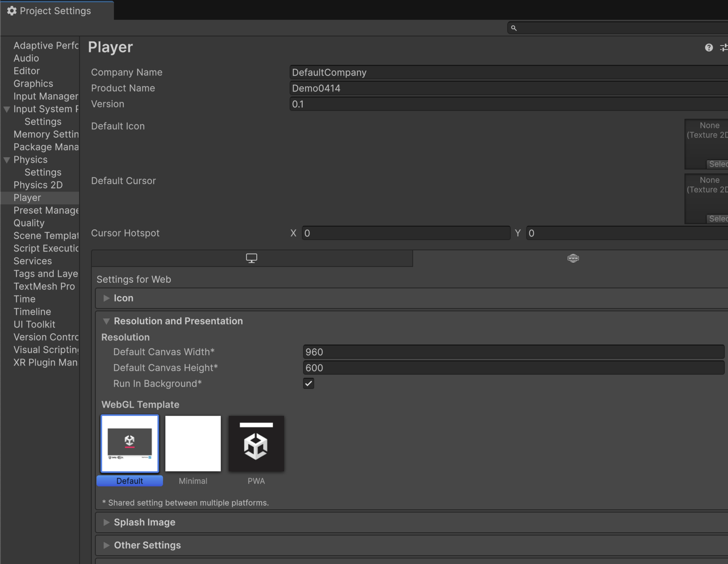Click the Cursor Hotspot Y field
This screenshot has height=564, width=728.
[627, 233]
